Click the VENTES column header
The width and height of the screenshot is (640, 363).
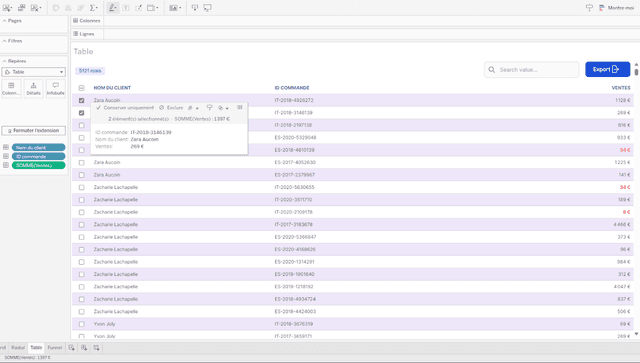point(621,88)
